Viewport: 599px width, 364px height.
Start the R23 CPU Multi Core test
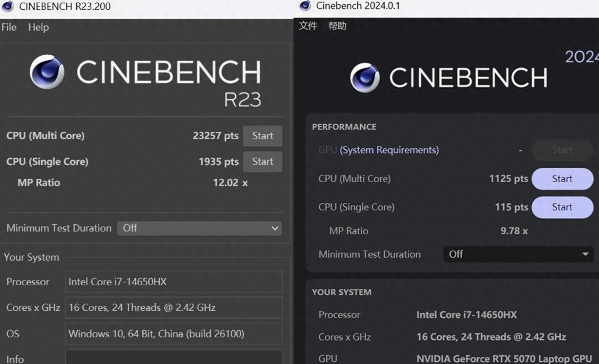point(262,136)
